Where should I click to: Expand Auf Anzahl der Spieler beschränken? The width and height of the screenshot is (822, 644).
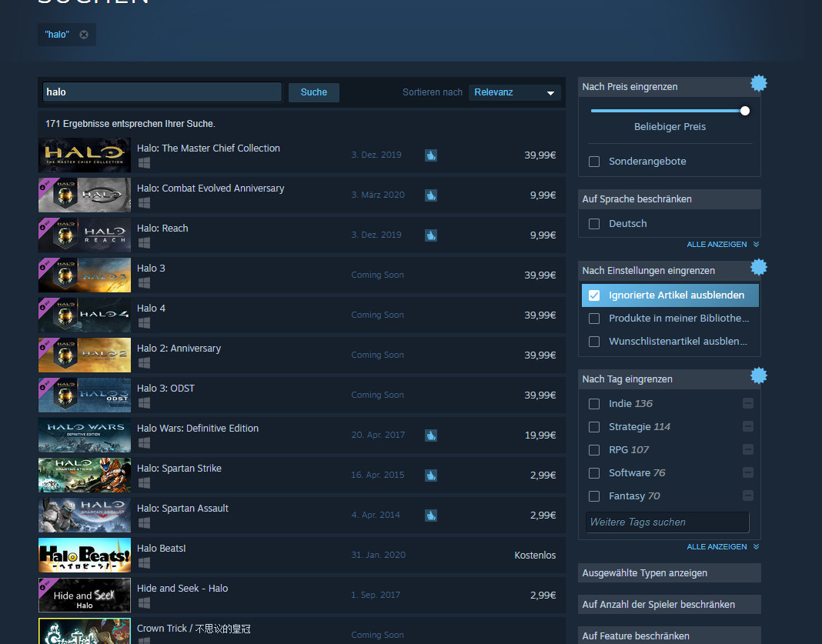669,604
